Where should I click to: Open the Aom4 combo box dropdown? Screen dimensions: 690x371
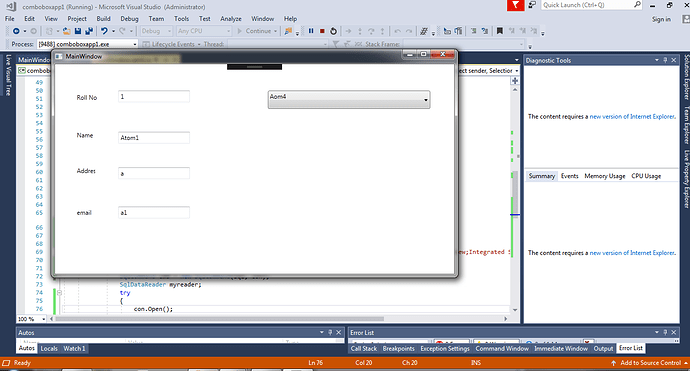coord(349,99)
